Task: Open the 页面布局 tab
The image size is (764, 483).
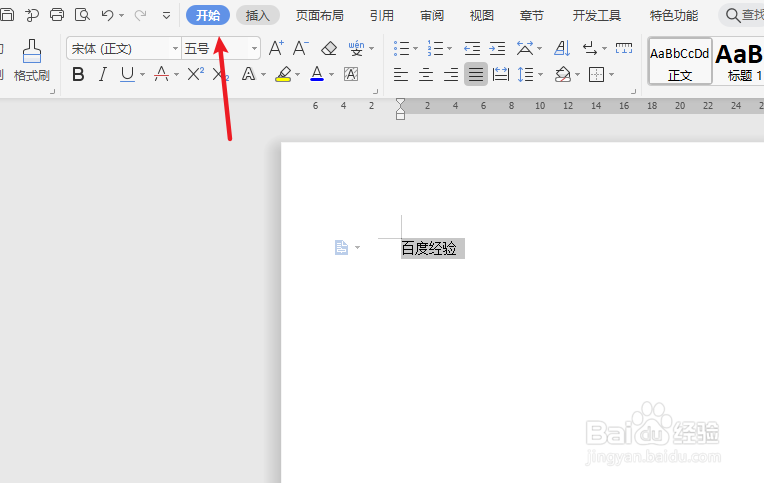Action: tap(320, 16)
